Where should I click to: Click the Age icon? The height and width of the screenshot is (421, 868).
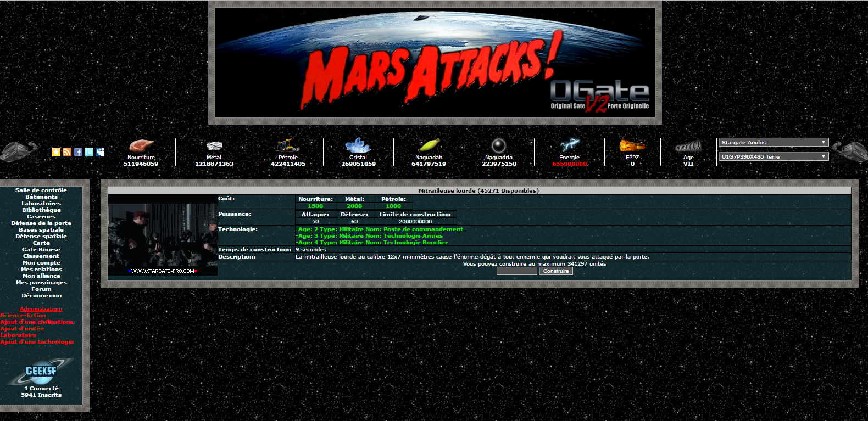[x=688, y=146]
